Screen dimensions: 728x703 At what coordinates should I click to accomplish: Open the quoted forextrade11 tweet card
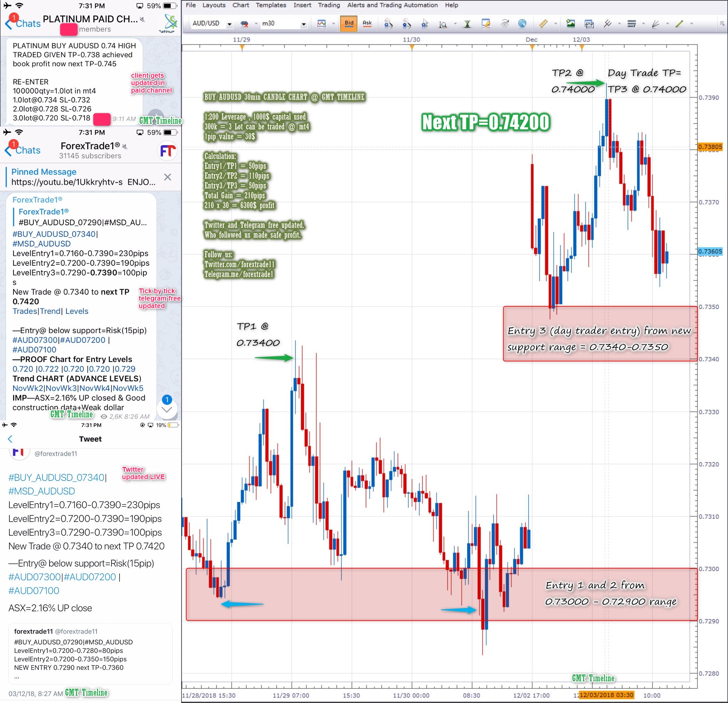pos(90,654)
